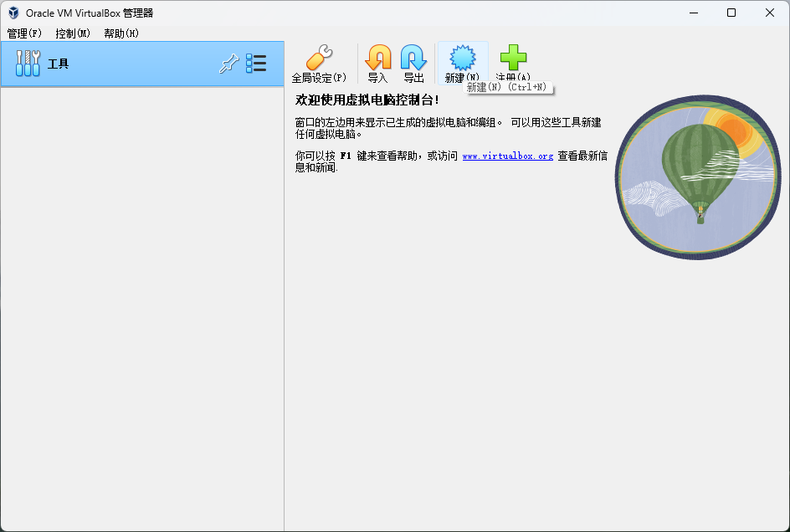Click the VirtualBox logo in the title bar
790x532 pixels.
(13, 13)
